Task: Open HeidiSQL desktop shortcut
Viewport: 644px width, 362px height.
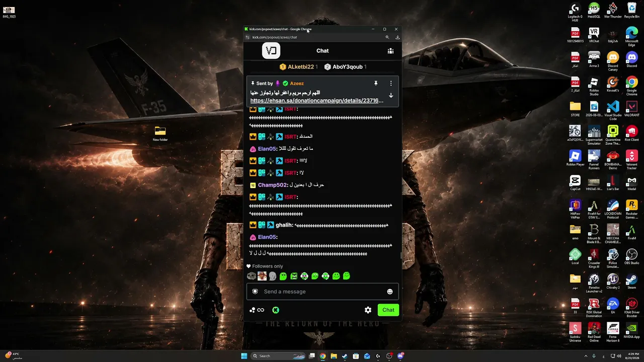Action: click(x=594, y=11)
